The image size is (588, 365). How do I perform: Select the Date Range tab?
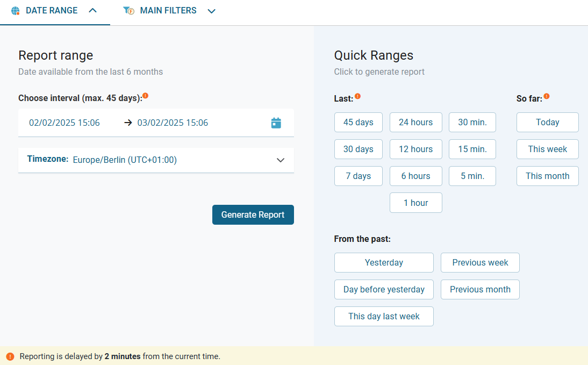point(52,11)
